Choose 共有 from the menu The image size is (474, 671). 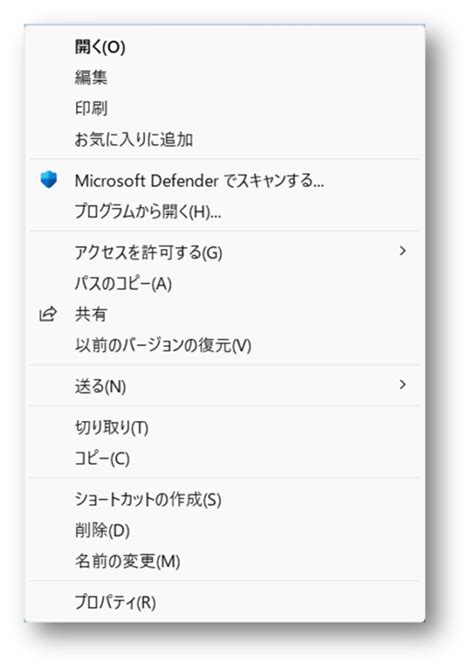(x=225, y=315)
